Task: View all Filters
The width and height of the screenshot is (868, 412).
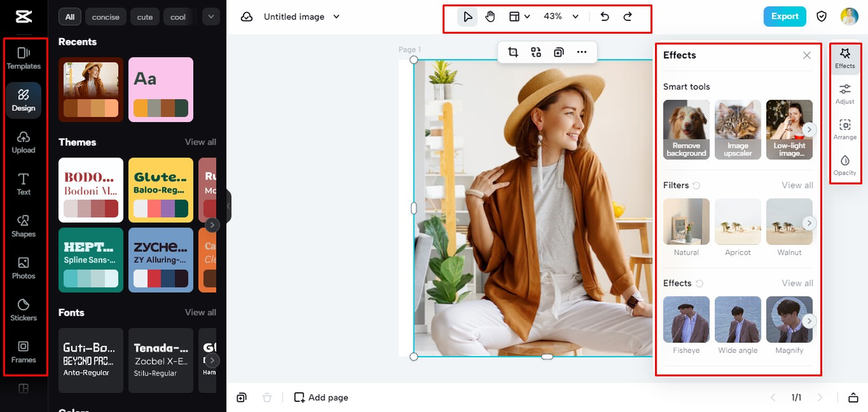Action: 797,185
